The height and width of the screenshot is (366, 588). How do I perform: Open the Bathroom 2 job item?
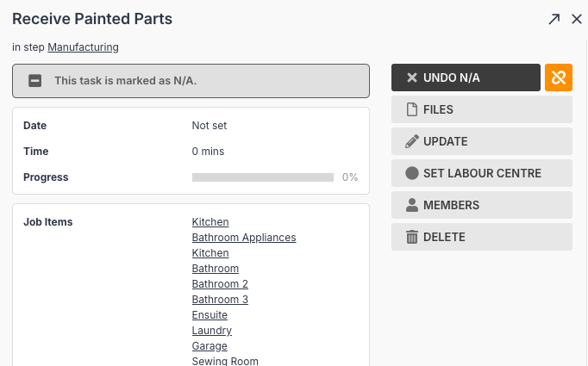point(220,284)
